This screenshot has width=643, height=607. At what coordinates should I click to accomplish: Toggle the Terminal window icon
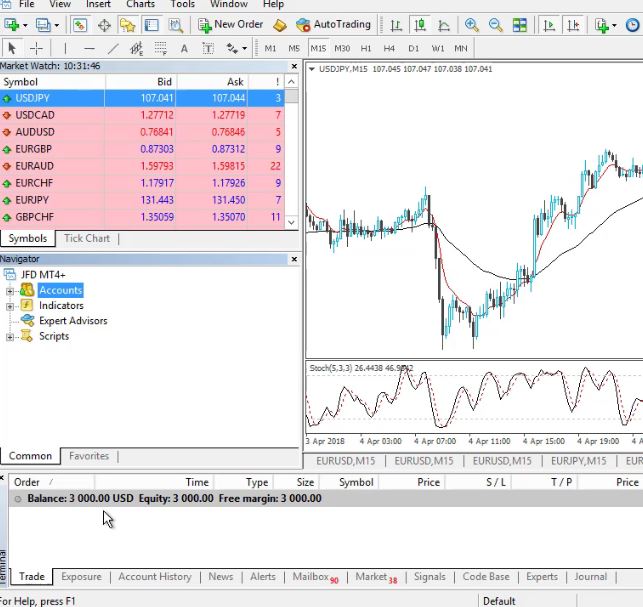click(x=151, y=25)
